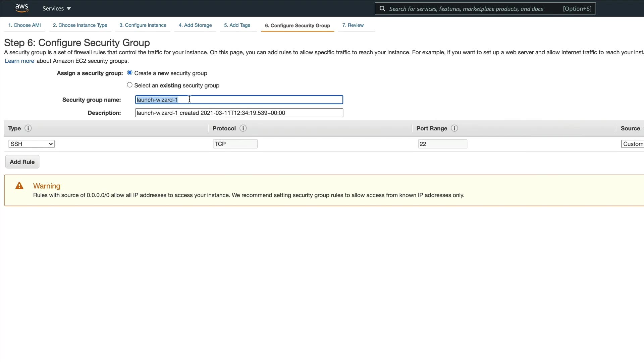
Task: Click the AWS logo home icon
Action: pos(22,8)
